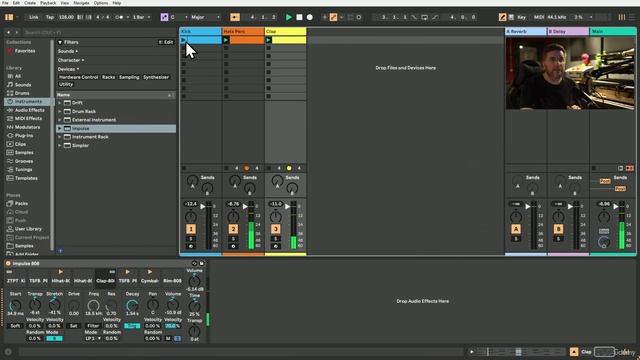Click the filters Edit button
Viewport: 640px width, 360px height.
tap(166, 42)
